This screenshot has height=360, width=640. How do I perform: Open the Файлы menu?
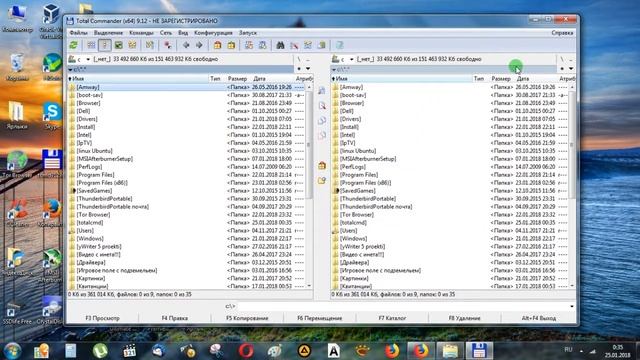(78, 33)
